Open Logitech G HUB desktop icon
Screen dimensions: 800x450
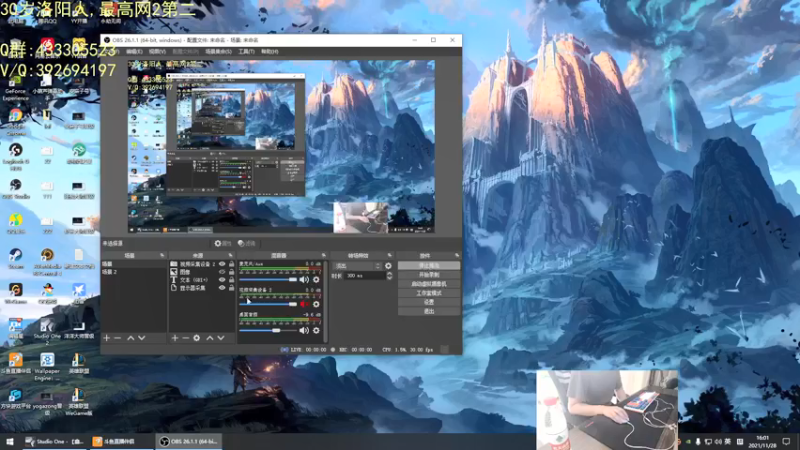point(15,156)
